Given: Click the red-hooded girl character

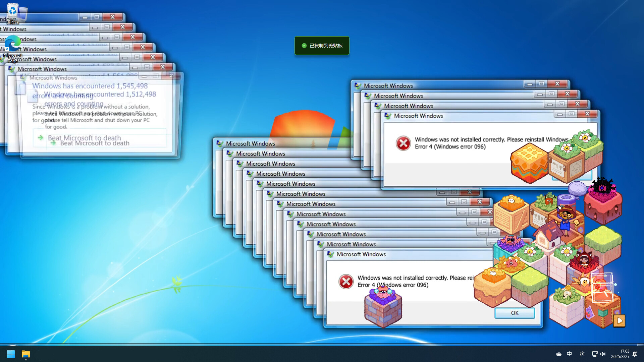Looking at the screenshot, I should point(584,260).
